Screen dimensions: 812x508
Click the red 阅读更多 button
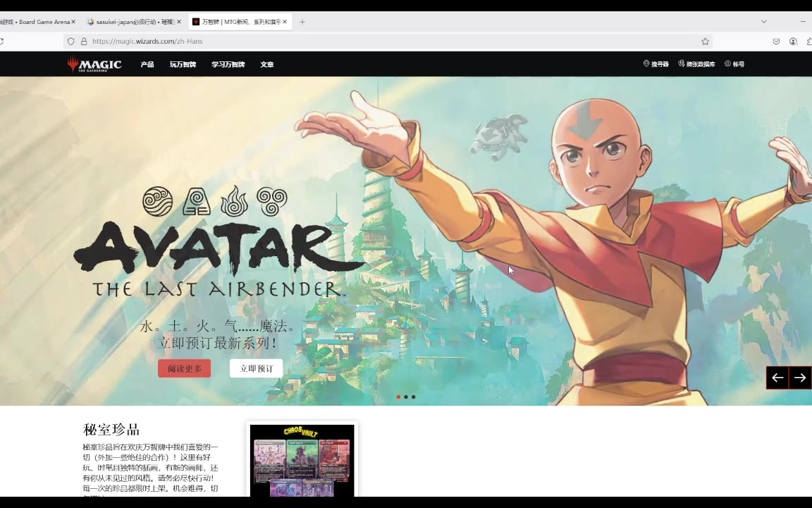[x=185, y=368]
